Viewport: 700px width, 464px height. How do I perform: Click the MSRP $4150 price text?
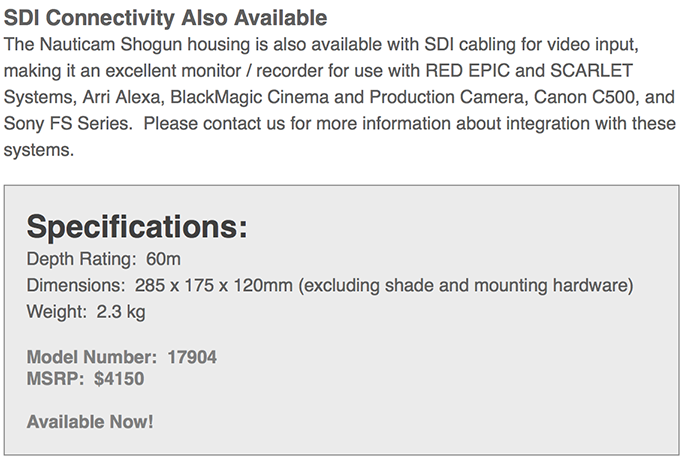tap(85, 379)
